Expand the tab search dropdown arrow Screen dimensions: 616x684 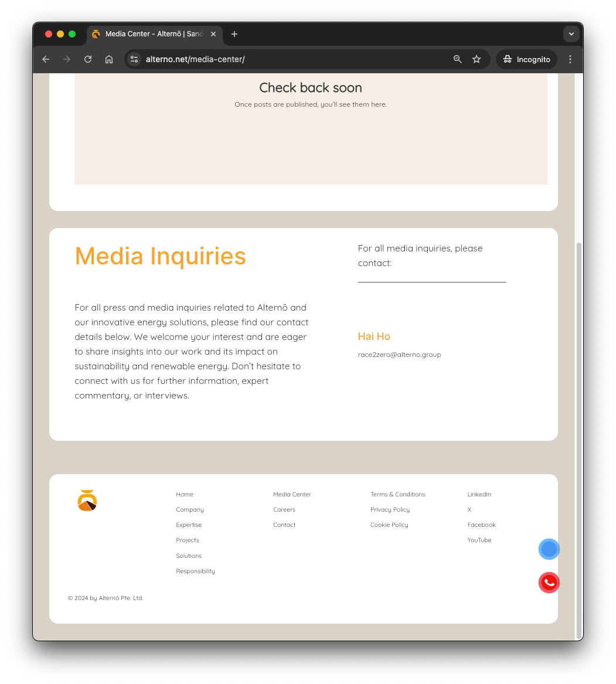point(571,34)
